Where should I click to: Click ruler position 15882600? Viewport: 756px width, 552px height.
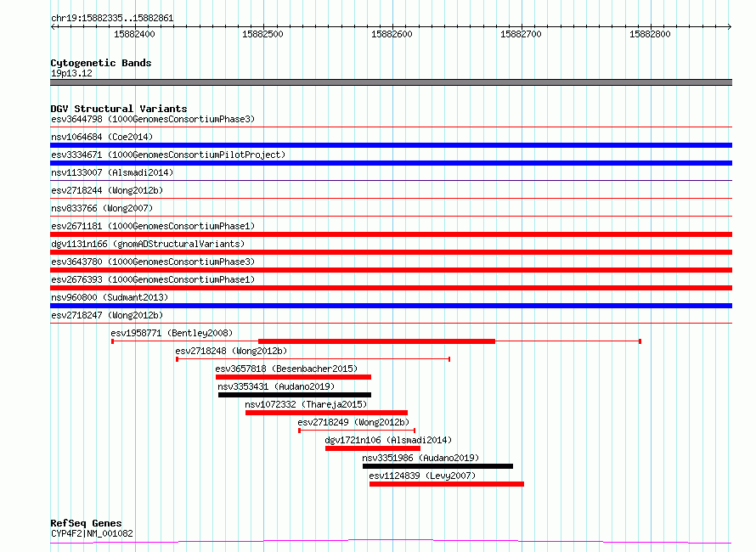point(392,34)
